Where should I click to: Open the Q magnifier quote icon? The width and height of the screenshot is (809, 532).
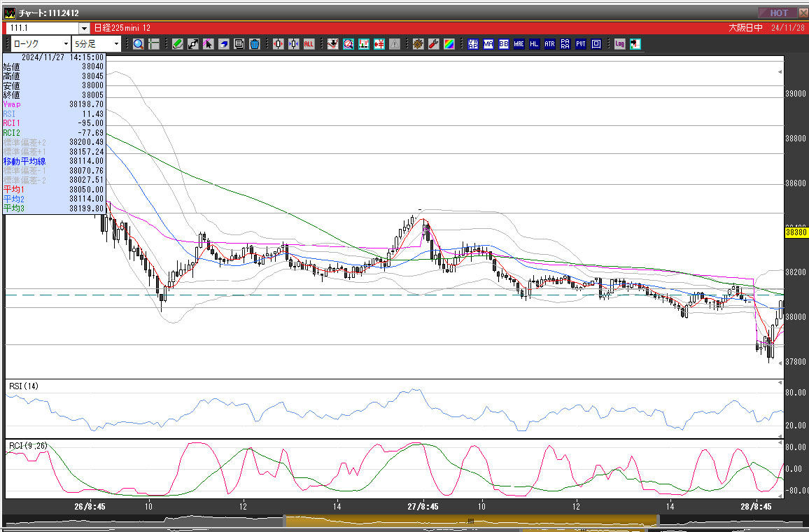point(349,44)
